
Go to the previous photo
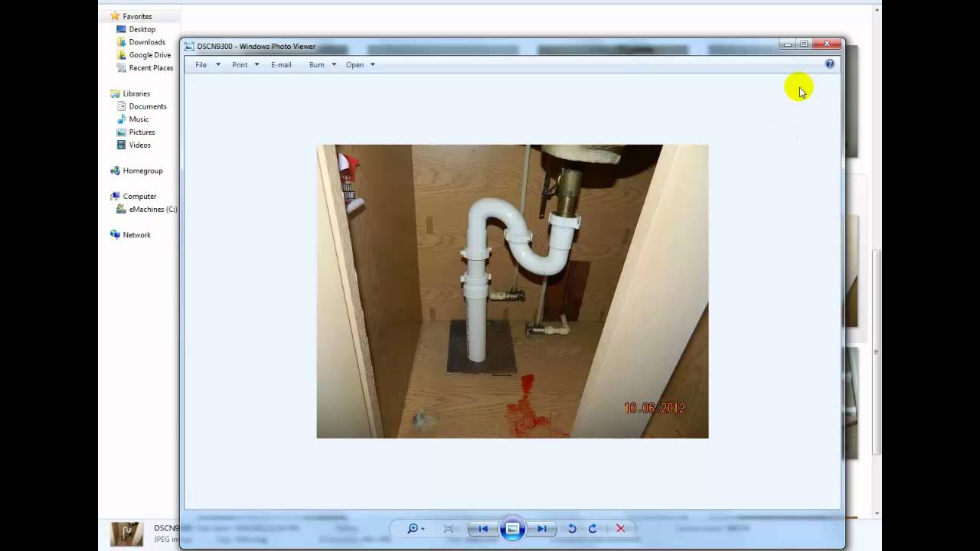[x=483, y=528]
